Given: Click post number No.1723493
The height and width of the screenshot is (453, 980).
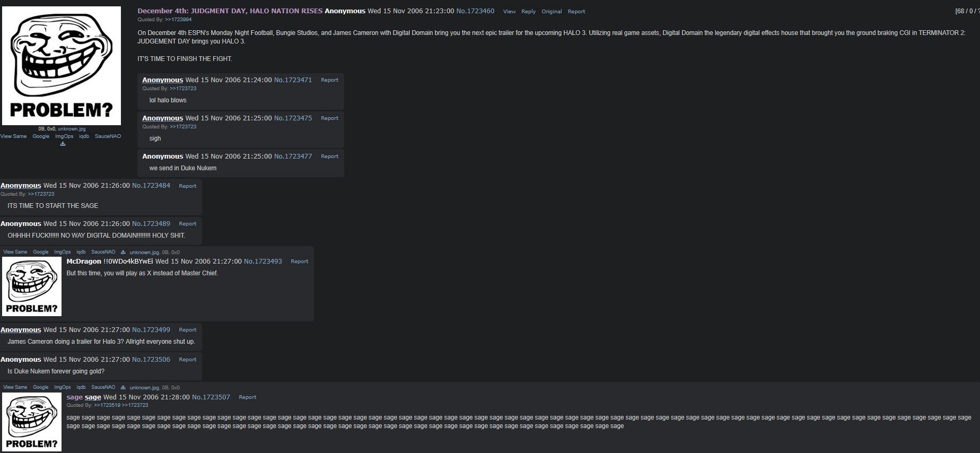Looking at the screenshot, I should [263, 262].
